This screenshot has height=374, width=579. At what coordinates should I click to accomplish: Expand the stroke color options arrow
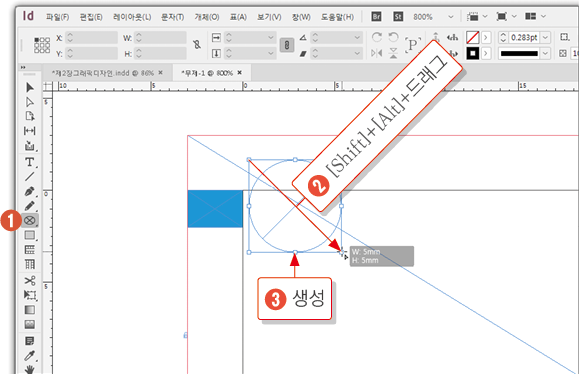coord(486,54)
